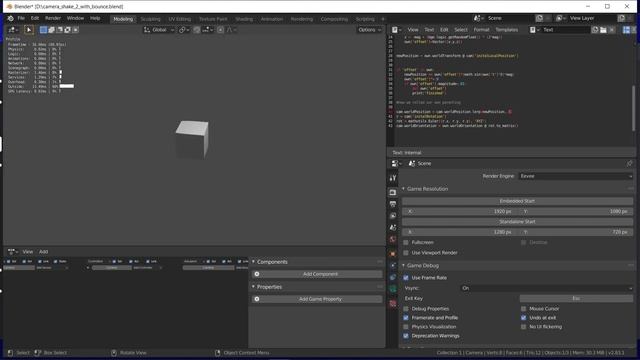Open the Render Engine dropdown showing Eevee
This screenshot has height=360, width=640.
[576, 176]
